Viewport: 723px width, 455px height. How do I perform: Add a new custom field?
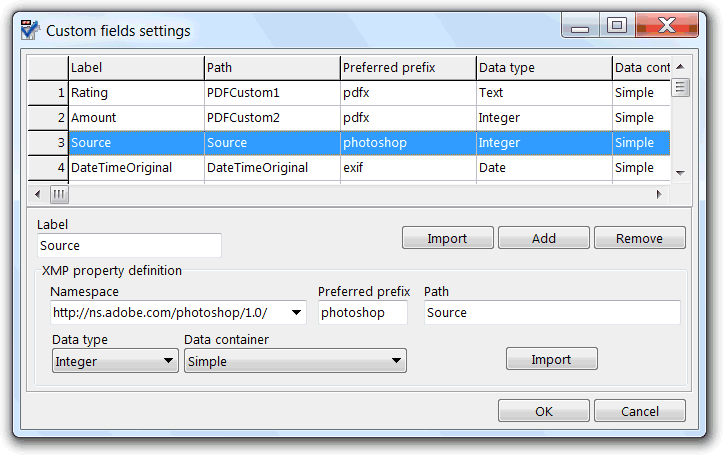tap(544, 238)
